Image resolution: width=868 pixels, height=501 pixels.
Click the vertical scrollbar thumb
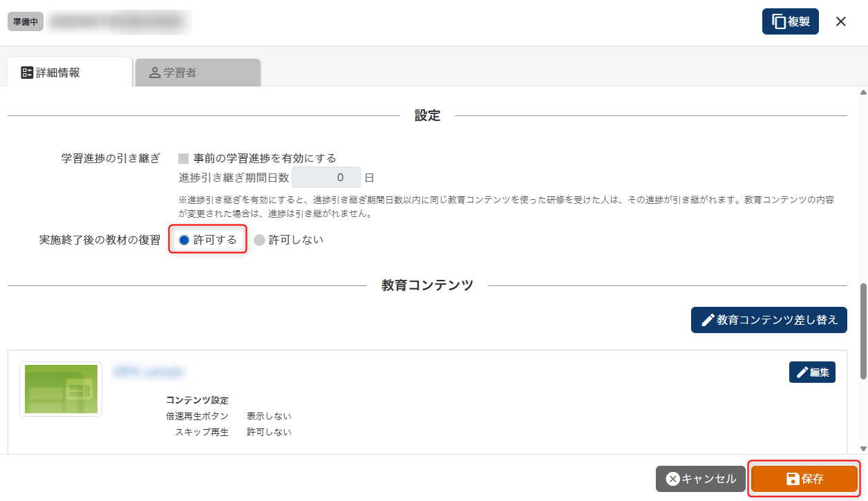coord(862,330)
